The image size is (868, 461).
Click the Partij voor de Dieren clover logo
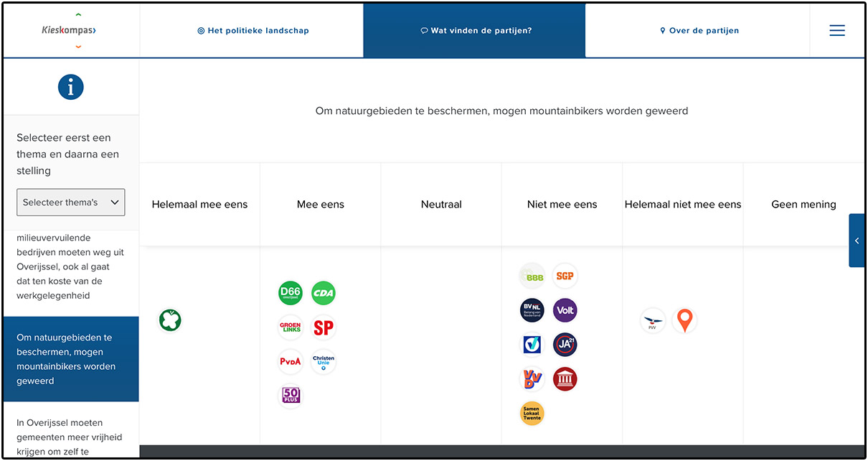tap(170, 320)
